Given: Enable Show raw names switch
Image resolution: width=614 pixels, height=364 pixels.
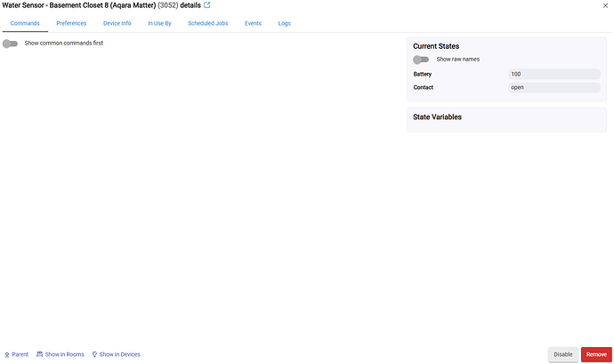Looking at the screenshot, I should (x=421, y=60).
